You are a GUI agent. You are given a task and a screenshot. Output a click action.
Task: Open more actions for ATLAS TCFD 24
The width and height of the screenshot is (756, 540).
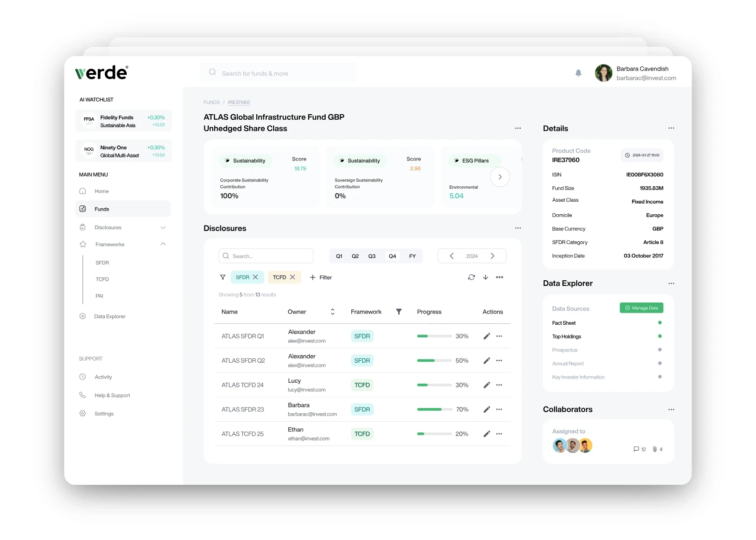click(x=499, y=385)
